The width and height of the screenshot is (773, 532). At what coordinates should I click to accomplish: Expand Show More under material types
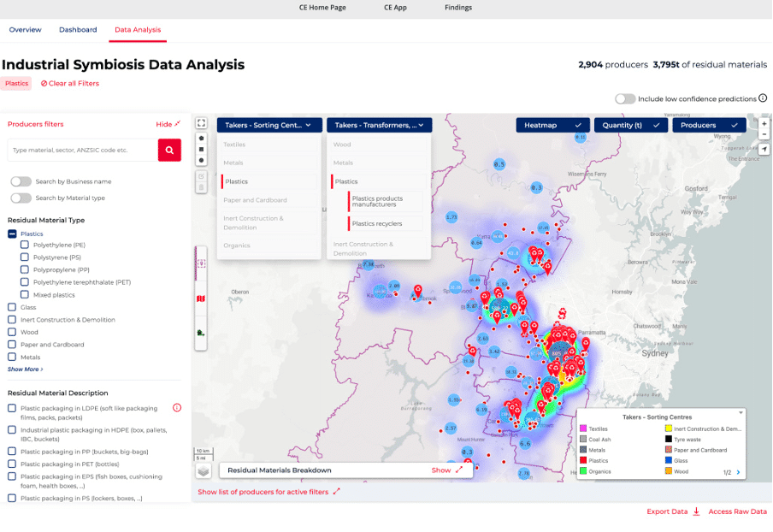(x=25, y=369)
